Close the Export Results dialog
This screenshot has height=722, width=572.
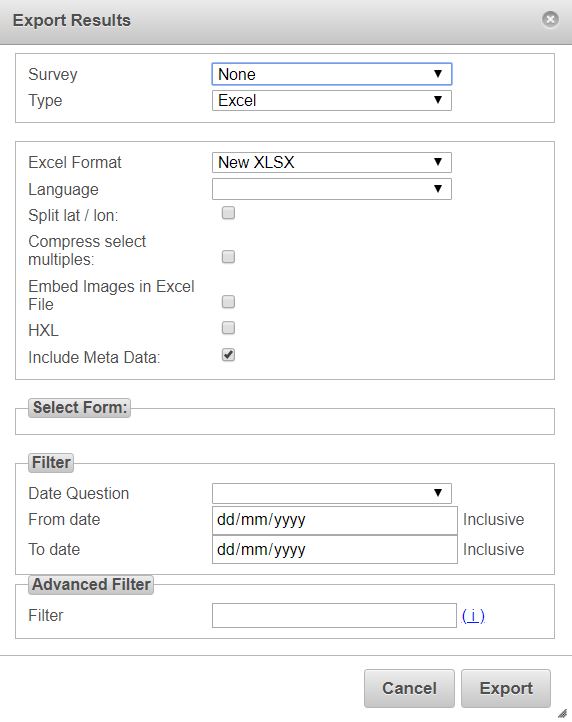click(x=550, y=19)
